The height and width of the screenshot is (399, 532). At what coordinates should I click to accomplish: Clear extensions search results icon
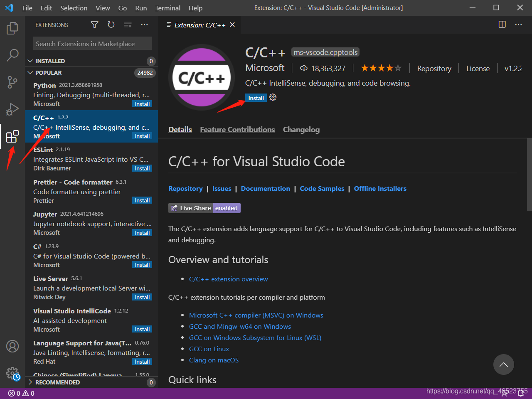coord(128,25)
